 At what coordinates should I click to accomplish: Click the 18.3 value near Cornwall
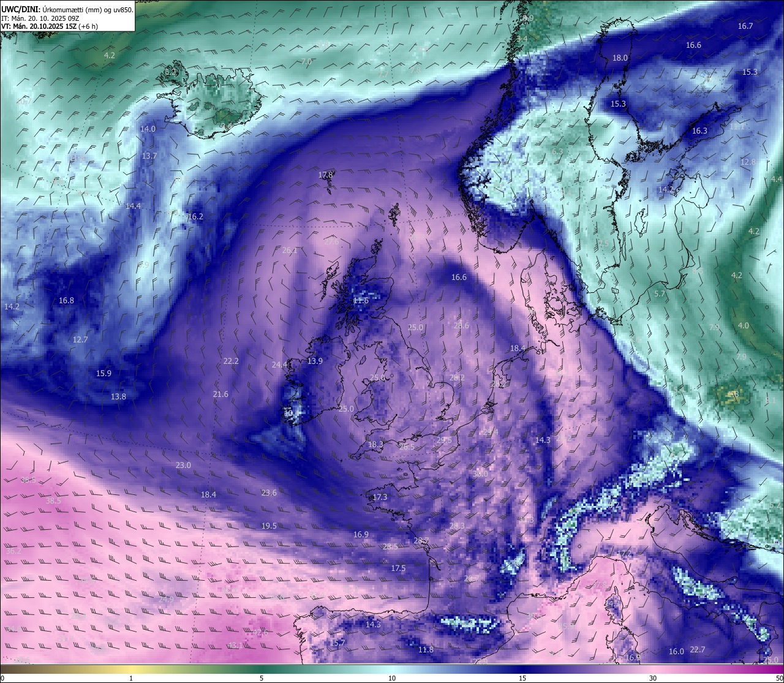click(375, 444)
